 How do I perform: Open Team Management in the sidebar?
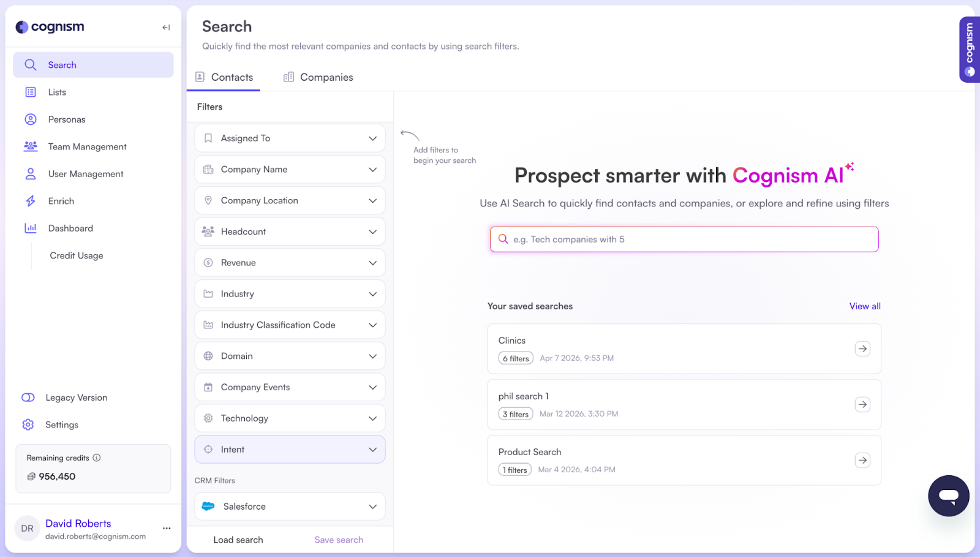(87, 147)
